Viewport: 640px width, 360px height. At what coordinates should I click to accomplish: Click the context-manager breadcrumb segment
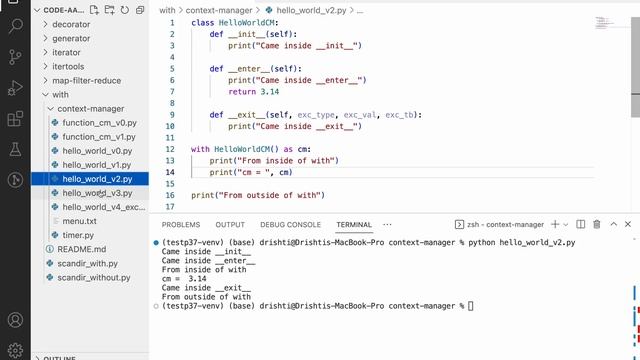(x=219, y=11)
